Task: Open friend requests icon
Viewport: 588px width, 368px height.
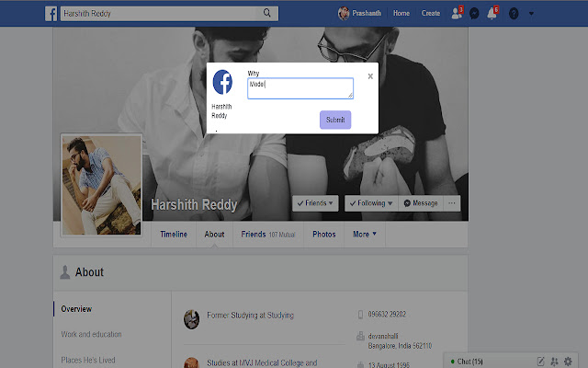Action: point(458,14)
